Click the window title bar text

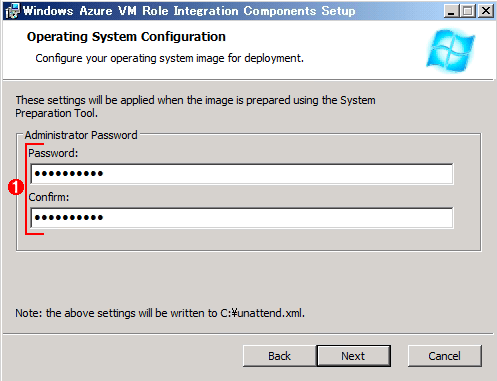pos(189,11)
